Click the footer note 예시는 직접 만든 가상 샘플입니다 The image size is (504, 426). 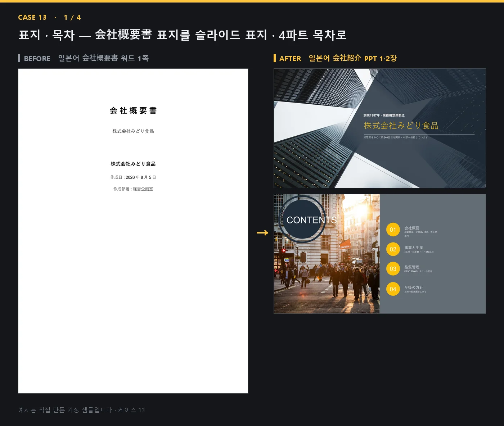pos(82,410)
